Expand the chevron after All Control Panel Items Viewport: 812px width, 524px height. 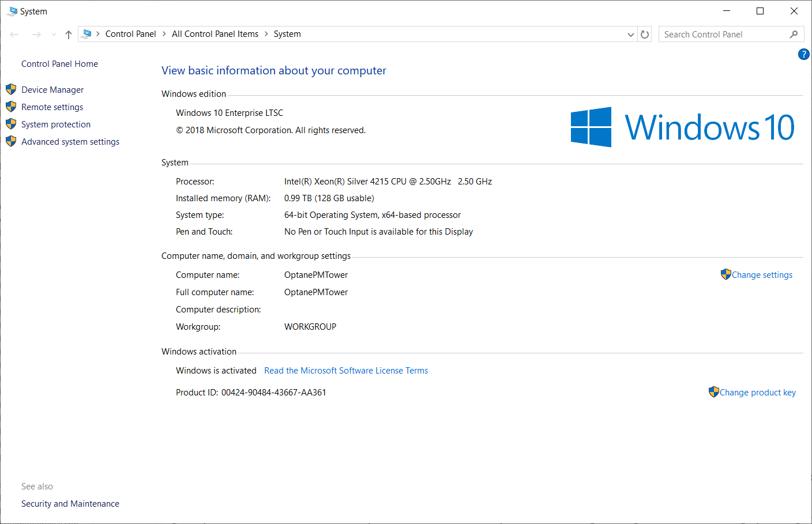(x=266, y=34)
